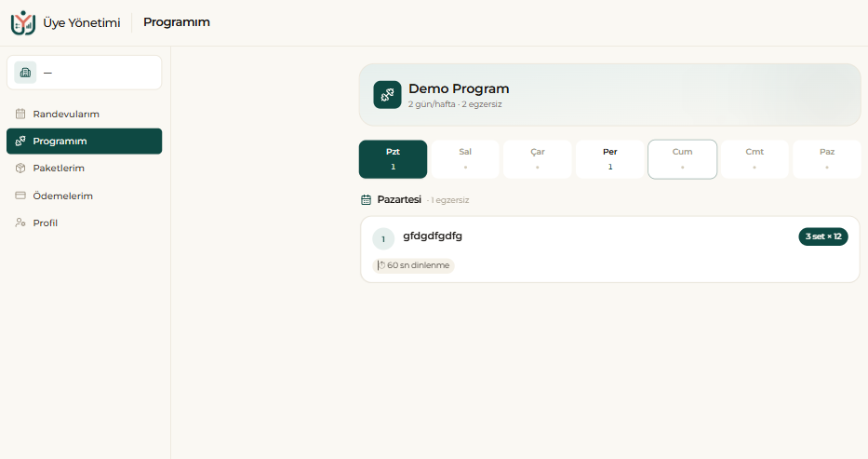Open Programım in the sidebar
Screen dimensions: 868x459
point(84,142)
